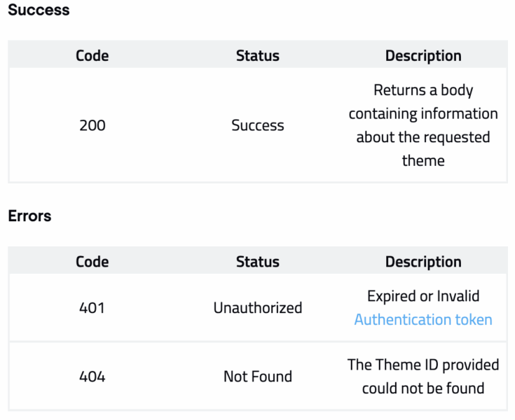This screenshot has height=420, width=515.
Task: Click the Errors section heading
Action: (29, 216)
